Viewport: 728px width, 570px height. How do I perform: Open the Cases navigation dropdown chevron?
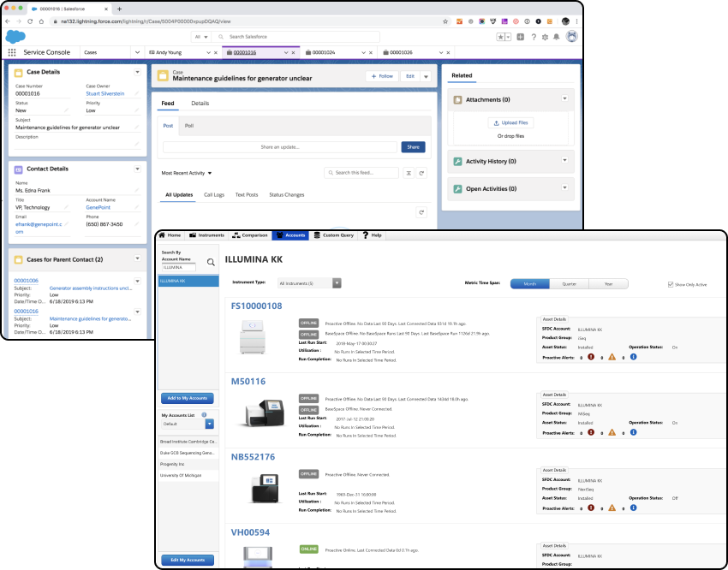tap(137, 52)
